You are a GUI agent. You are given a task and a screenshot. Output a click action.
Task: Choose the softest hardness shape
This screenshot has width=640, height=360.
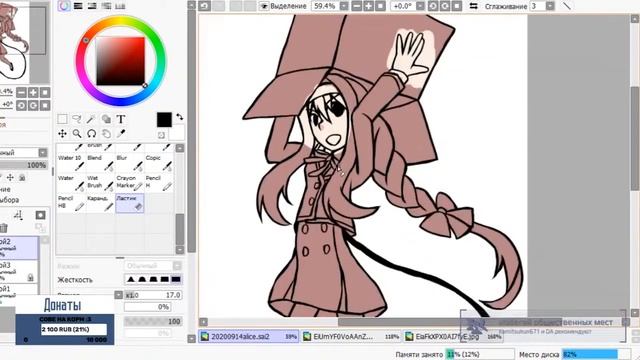131,280
